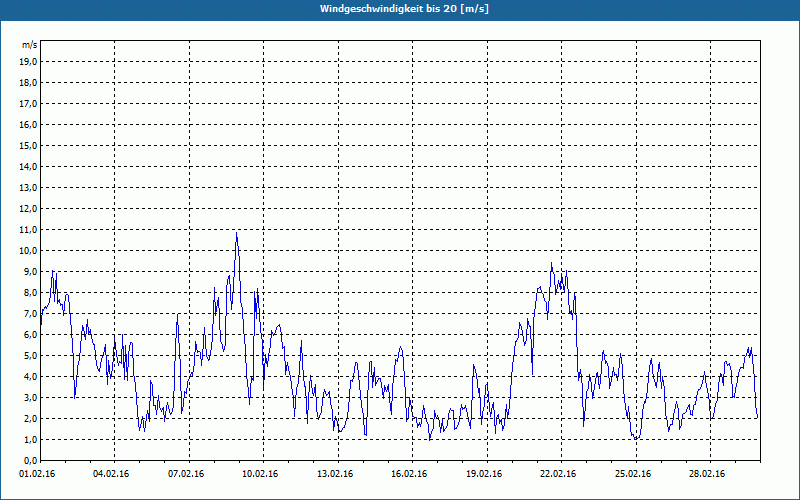Click the date label 04.02.16
This screenshot has height=500, width=800.
click(111, 474)
